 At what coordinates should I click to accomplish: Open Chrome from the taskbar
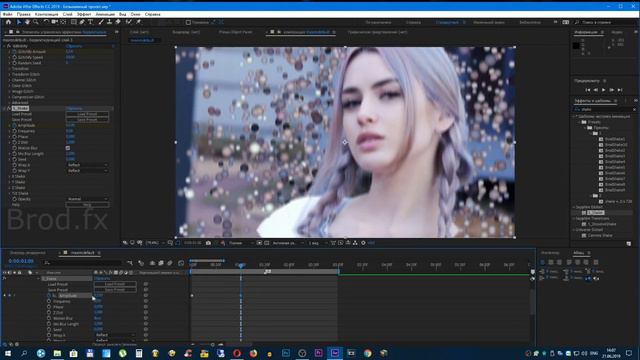point(367,353)
